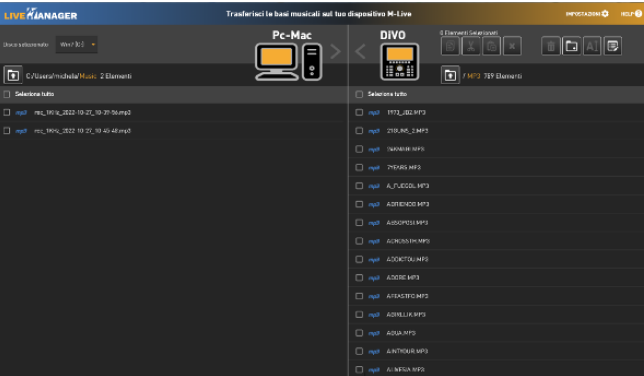The height and width of the screenshot is (376, 644).
Task: Check Seleziona tutto in Pc-Mac panel
Action: (x=7, y=94)
